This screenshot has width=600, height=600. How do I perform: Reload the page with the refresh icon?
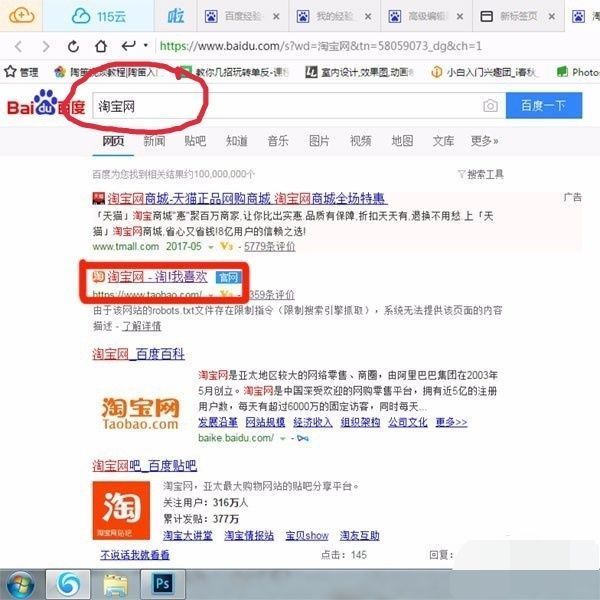(73, 47)
